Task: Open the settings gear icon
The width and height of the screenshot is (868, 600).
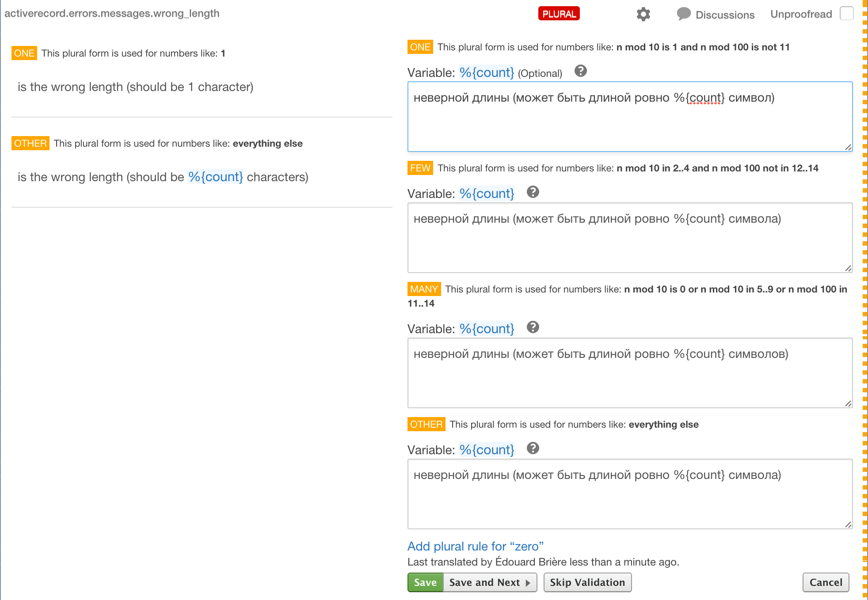Action: [x=643, y=14]
